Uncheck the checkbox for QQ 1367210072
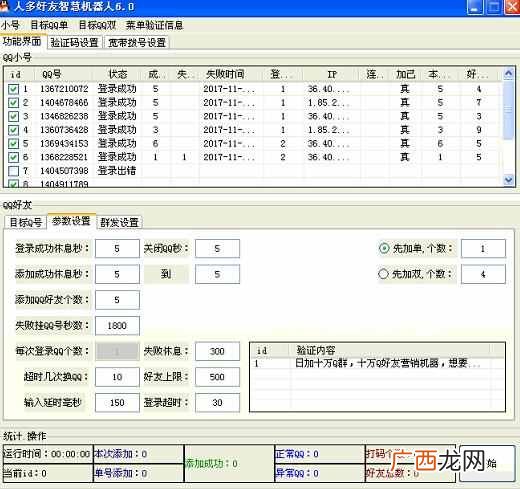The width and height of the screenshot is (520, 489). tap(13, 89)
